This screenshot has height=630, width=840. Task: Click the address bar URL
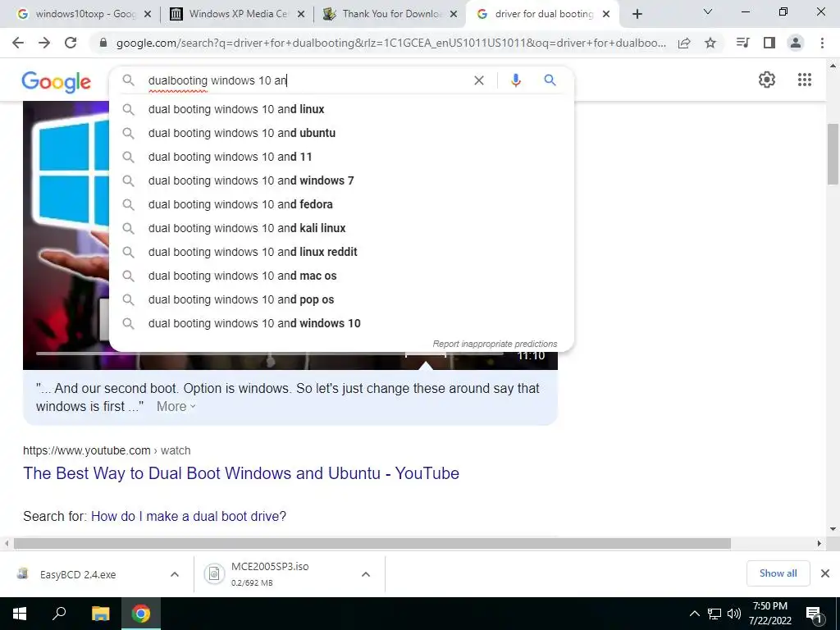coord(391,43)
